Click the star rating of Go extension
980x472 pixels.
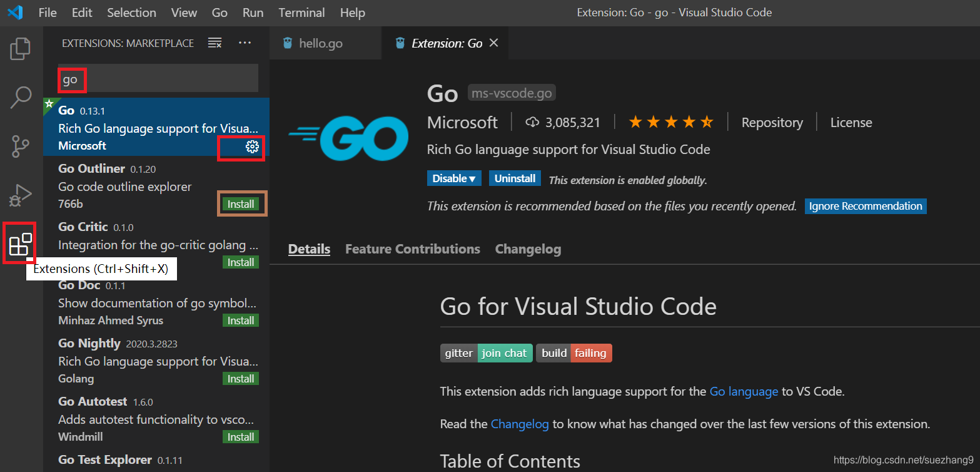coord(670,122)
